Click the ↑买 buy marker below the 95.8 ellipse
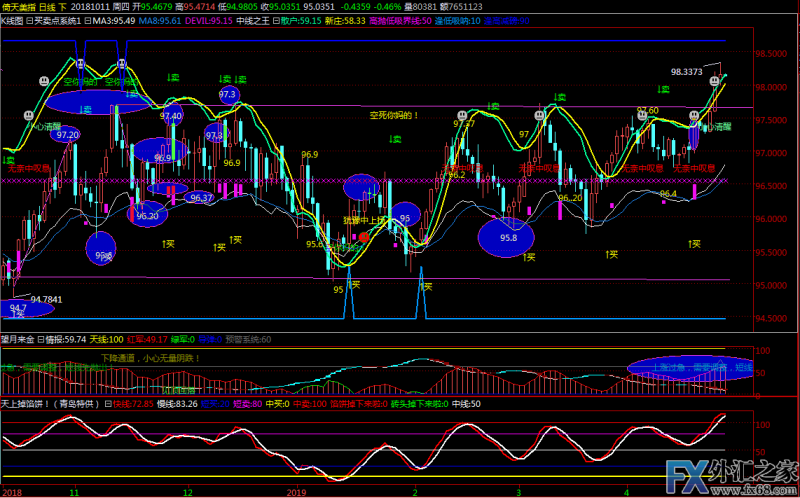Screen dimensions: 800x498 tap(530, 257)
